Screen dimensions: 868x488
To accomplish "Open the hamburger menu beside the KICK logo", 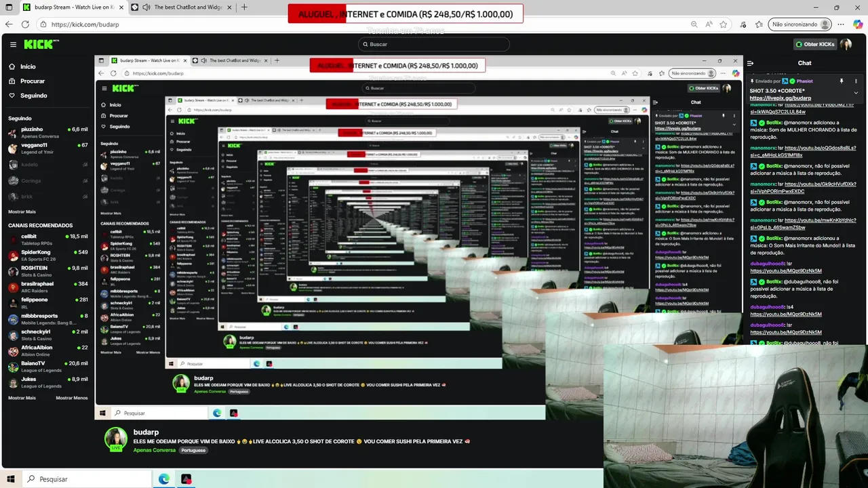I will (13, 44).
